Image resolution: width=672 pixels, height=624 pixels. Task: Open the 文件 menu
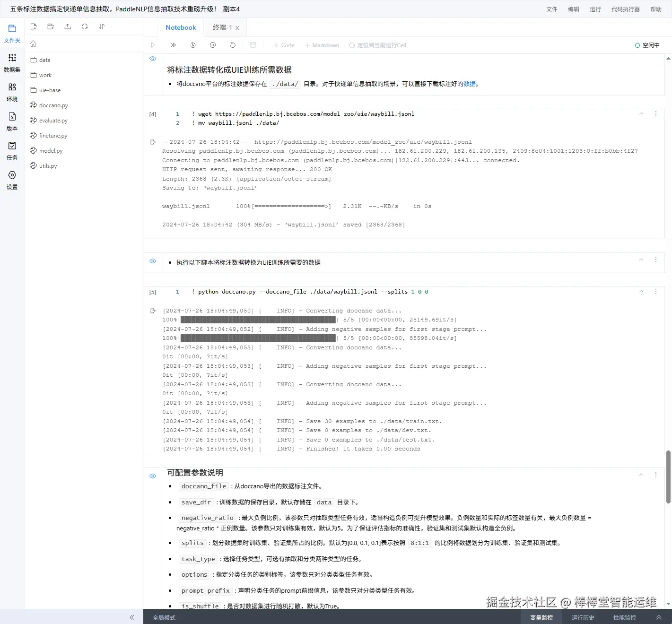click(552, 9)
